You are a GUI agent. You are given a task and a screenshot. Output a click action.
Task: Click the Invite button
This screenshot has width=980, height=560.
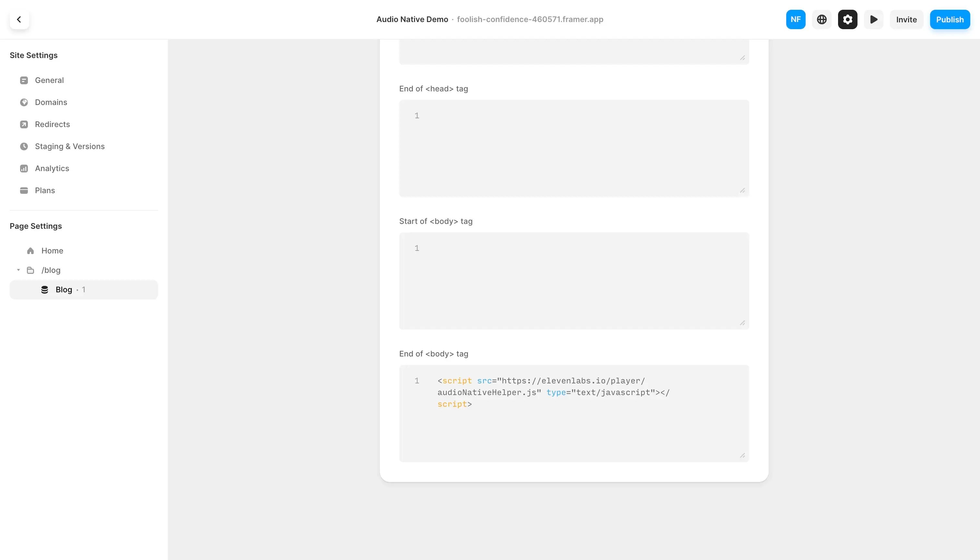tap(906, 19)
